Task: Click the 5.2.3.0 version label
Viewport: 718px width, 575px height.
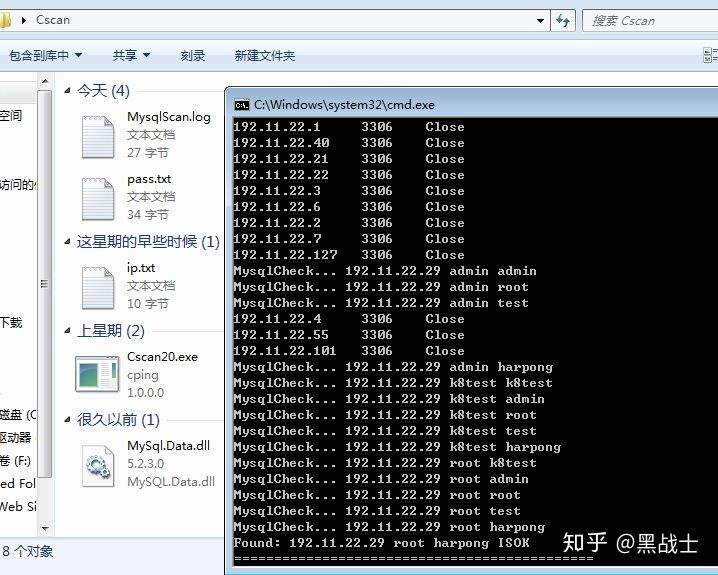Action: (x=146, y=463)
